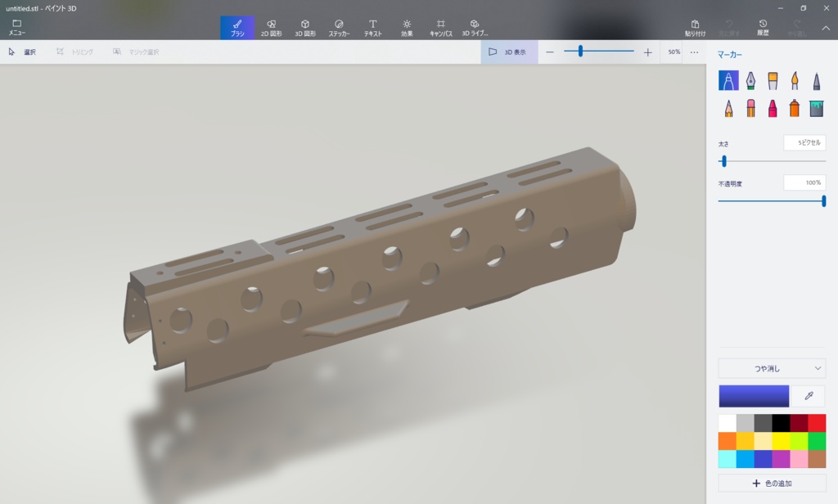Open the more options ellipsis menu

[x=694, y=52]
